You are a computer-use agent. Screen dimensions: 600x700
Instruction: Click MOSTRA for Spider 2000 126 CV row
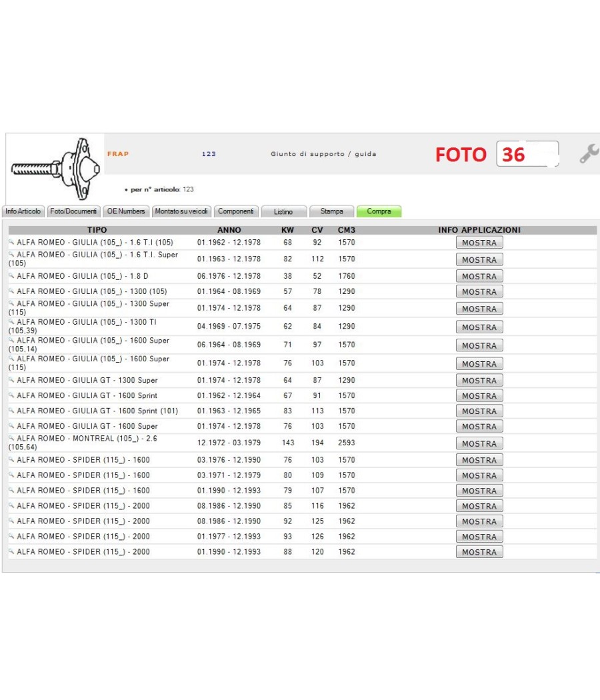[479, 537]
